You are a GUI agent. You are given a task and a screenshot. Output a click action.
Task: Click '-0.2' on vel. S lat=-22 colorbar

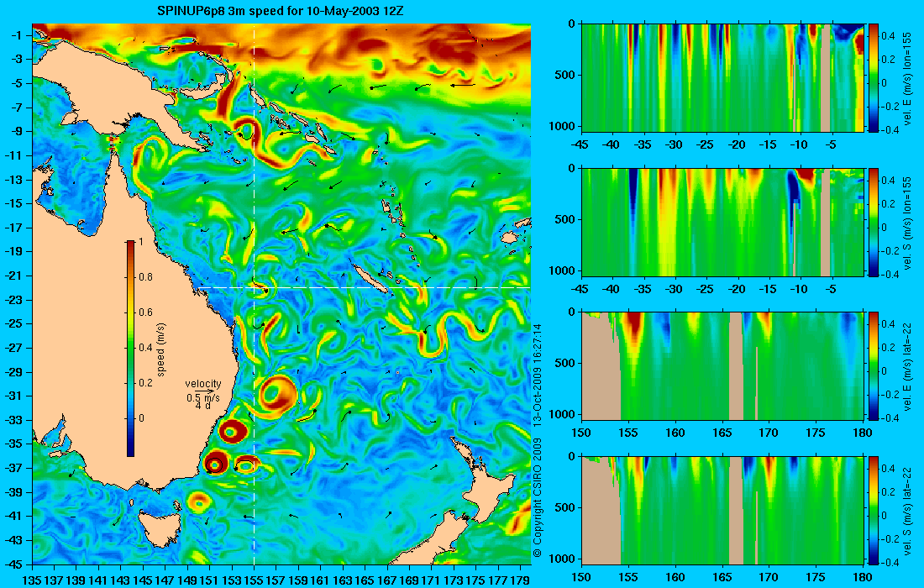pyautogui.click(x=890, y=539)
